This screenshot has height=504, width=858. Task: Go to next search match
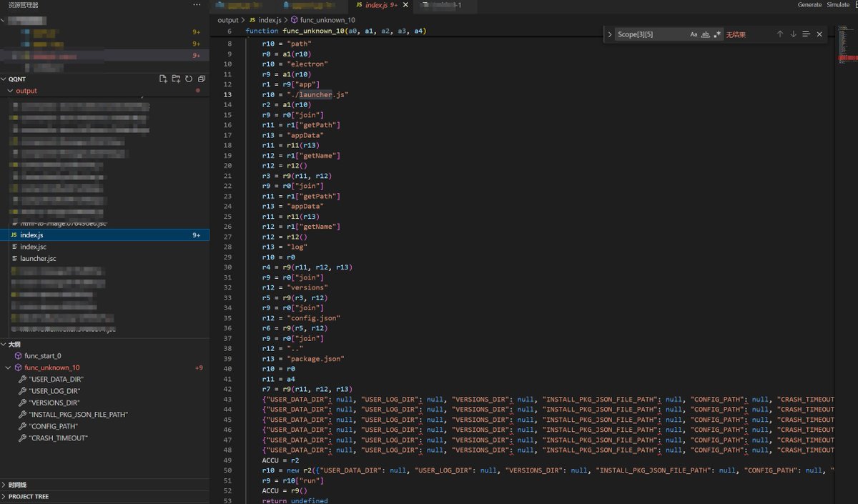click(x=793, y=34)
